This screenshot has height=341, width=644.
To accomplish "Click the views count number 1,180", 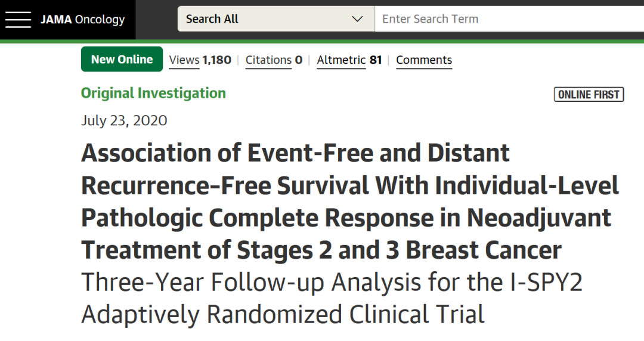I will coord(217,60).
